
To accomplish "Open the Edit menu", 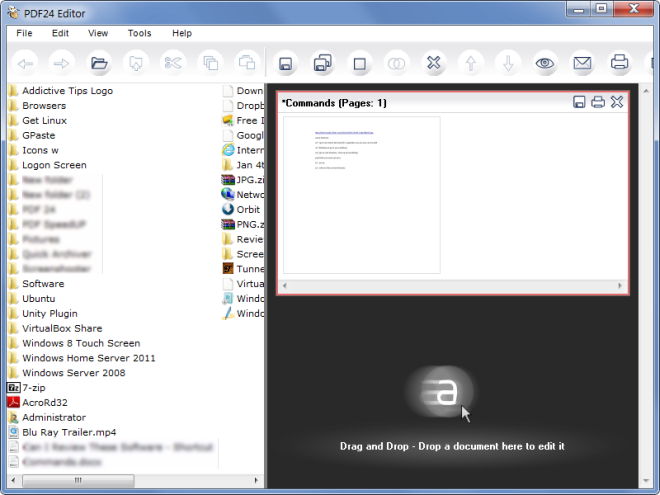I will 60,33.
